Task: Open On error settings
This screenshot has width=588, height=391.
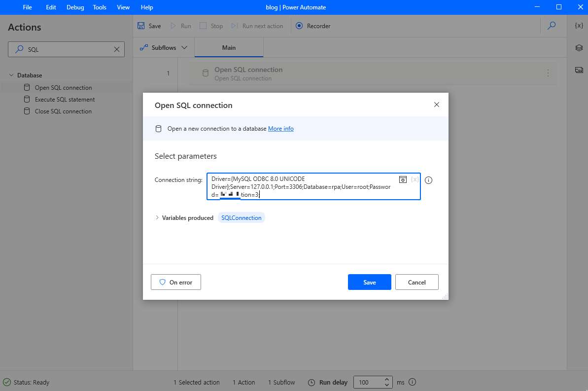Action: pyautogui.click(x=176, y=282)
